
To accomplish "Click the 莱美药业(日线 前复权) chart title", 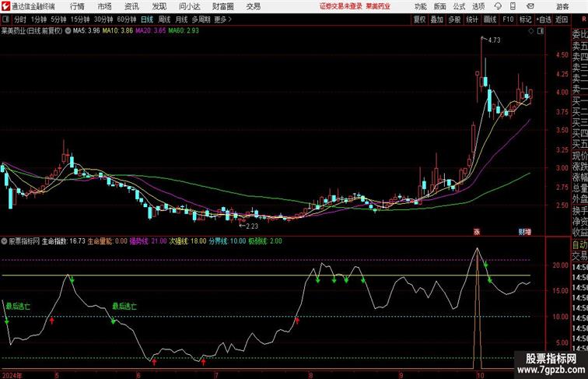I will click(x=32, y=31).
